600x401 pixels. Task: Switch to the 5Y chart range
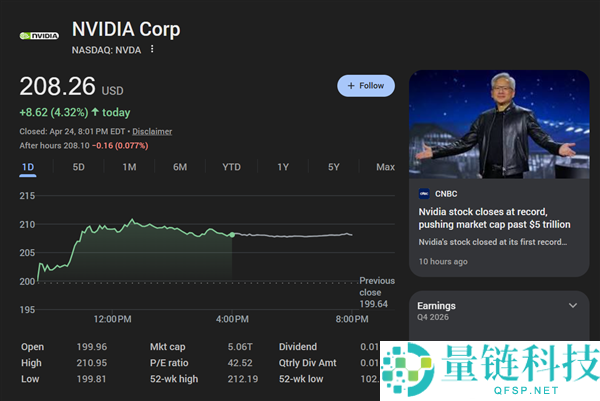click(334, 167)
